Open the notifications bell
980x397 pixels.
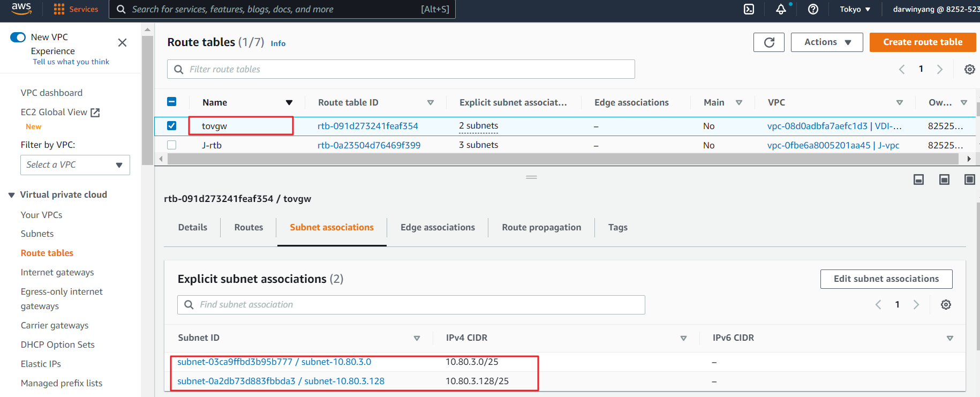pos(781,9)
